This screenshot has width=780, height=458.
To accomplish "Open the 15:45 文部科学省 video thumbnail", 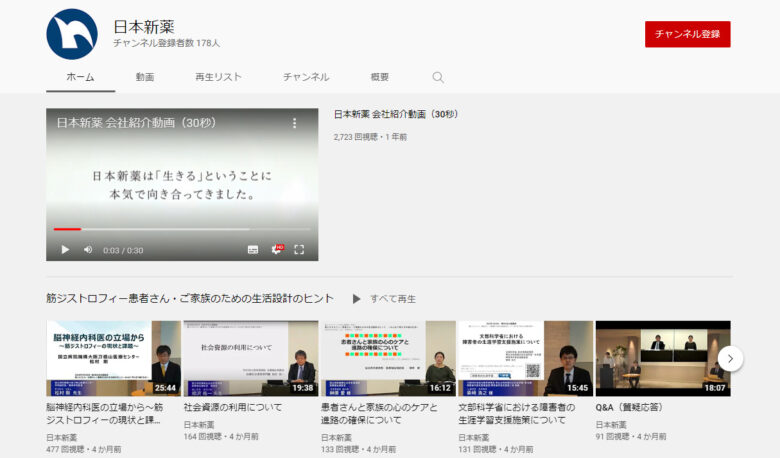I will pyautogui.click(x=525, y=359).
